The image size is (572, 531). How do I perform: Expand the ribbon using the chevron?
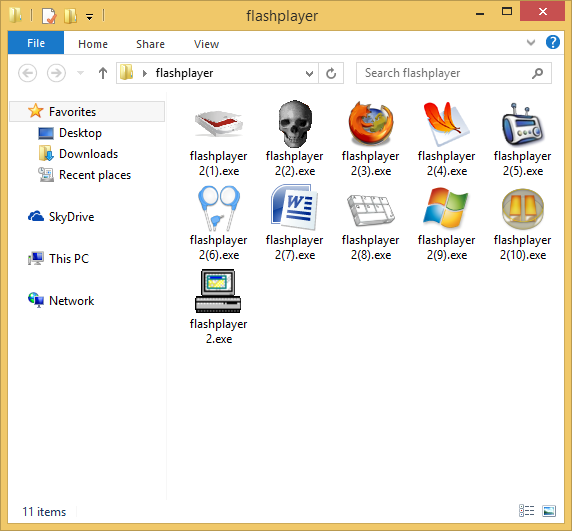coord(531,43)
